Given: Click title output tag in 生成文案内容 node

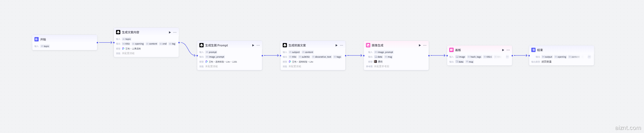Looking at the screenshot, I should pos(126,44).
